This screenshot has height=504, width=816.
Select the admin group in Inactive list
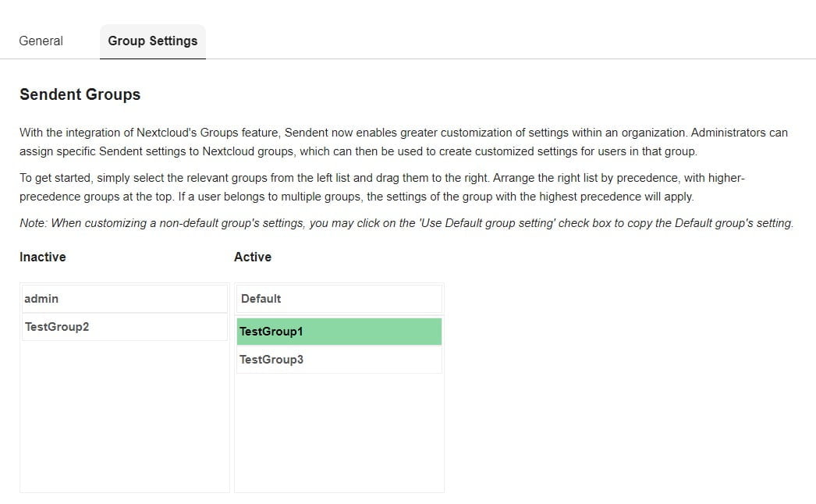(124, 299)
